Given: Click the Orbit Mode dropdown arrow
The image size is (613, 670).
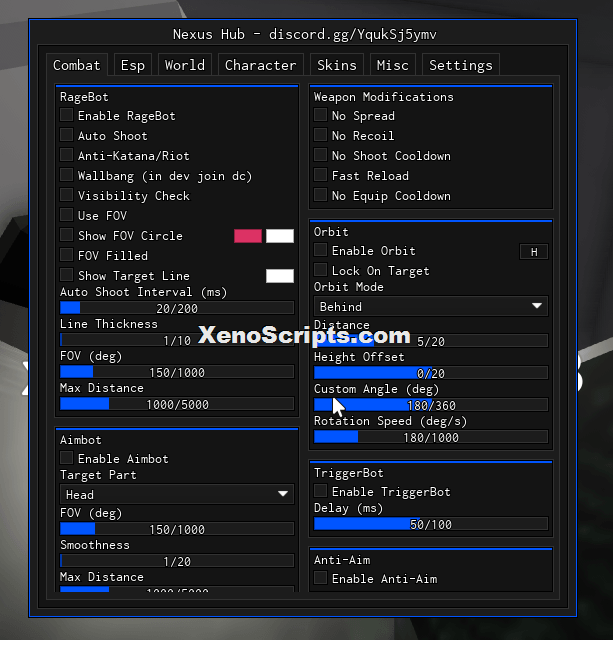Looking at the screenshot, I should [537, 306].
